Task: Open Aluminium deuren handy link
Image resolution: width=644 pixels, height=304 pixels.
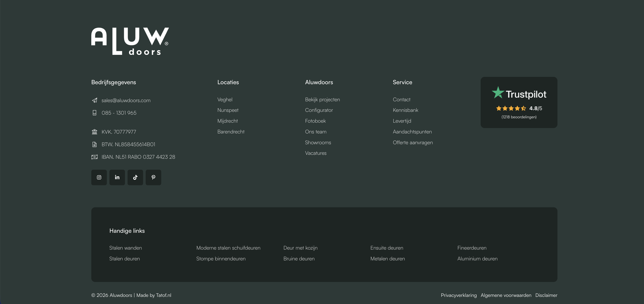Action: (x=477, y=259)
